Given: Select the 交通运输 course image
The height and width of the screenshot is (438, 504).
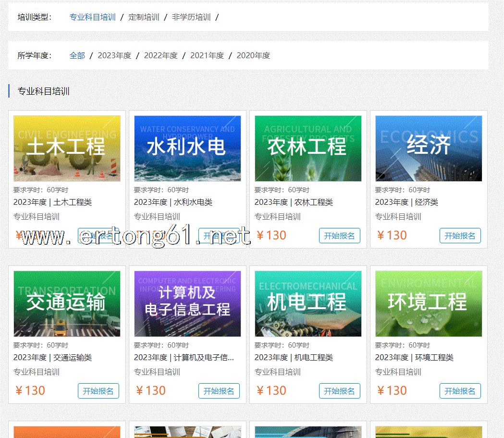Looking at the screenshot, I should click(x=67, y=303).
